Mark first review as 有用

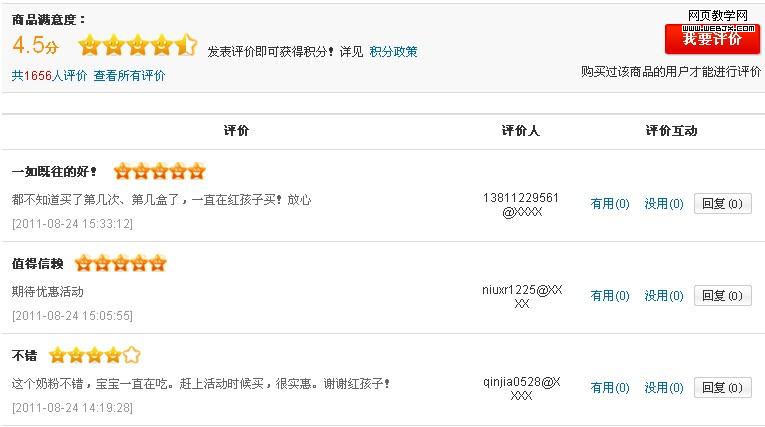coord(609,204)
